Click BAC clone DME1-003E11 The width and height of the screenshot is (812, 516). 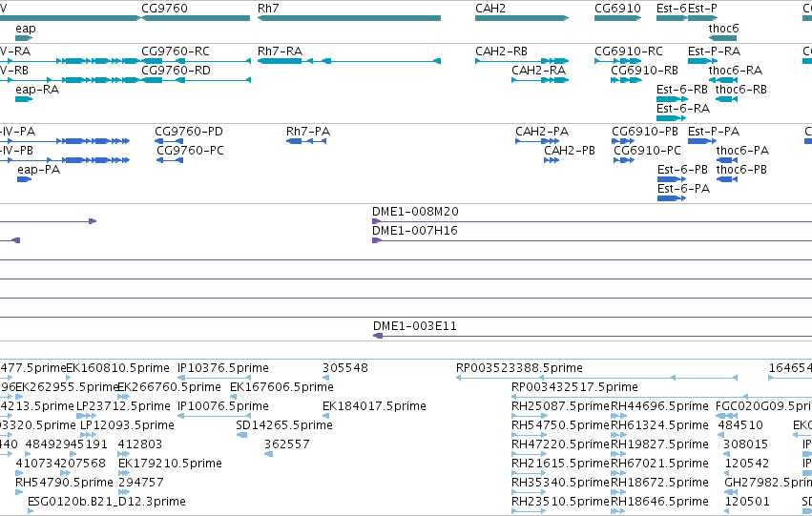593,336
